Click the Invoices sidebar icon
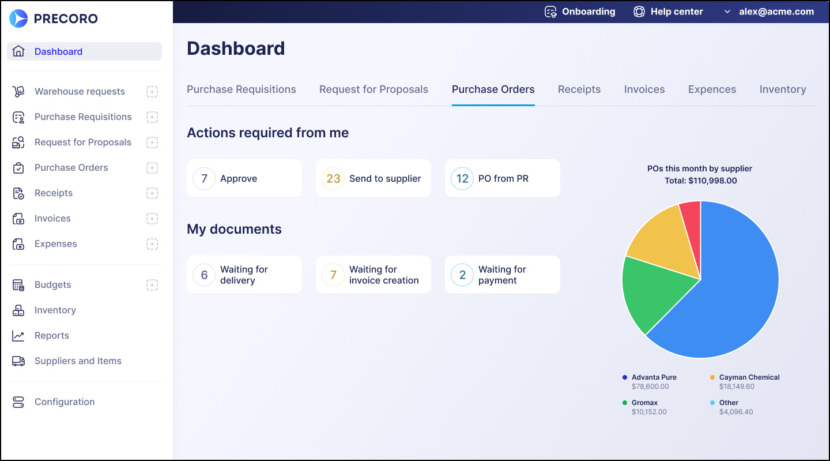 (19, 219)
